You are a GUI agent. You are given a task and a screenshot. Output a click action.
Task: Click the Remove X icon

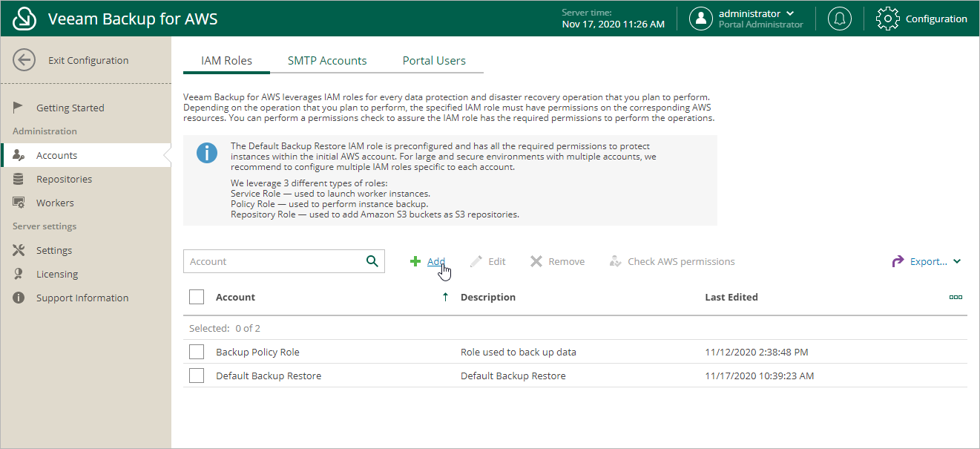[536, 261]
